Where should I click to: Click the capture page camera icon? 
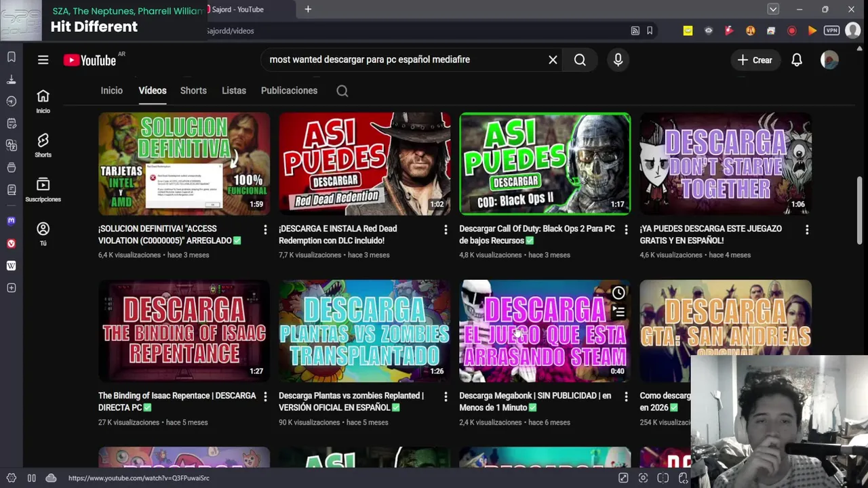tap(643, 478)
